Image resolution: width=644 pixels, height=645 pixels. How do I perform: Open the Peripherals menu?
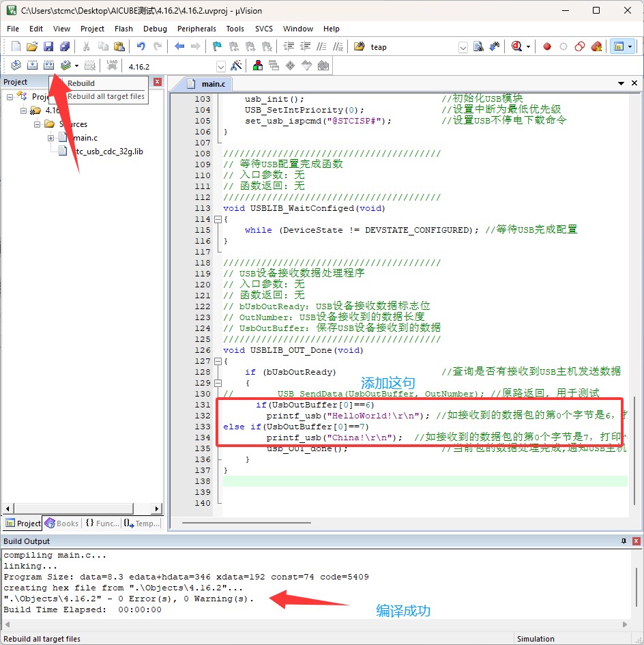196,29
